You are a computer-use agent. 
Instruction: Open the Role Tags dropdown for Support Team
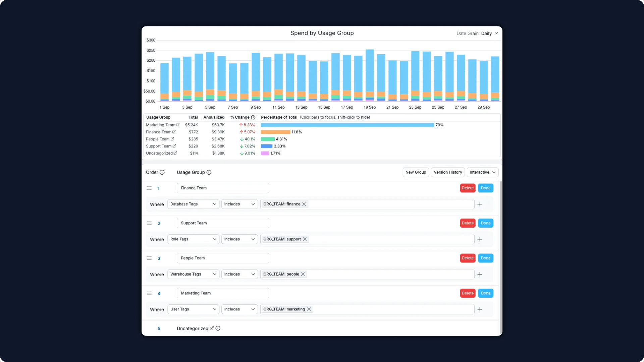pos(193,239)
